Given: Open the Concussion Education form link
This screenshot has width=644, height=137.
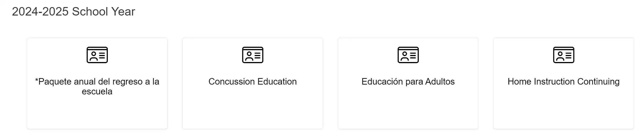Looking at the screenshot, I should [x=252, y=82].
